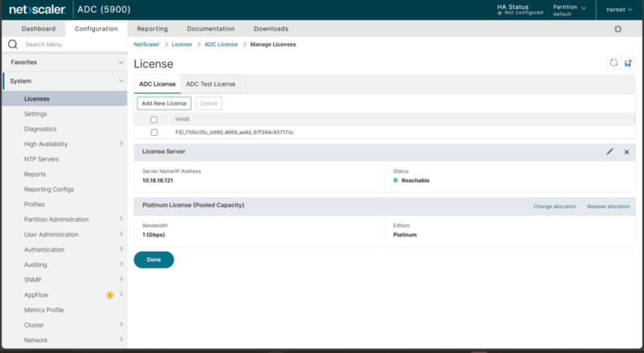Expand AppFlow submenu arrow
This screenshot has height=353, width=644.
point(122,294)
